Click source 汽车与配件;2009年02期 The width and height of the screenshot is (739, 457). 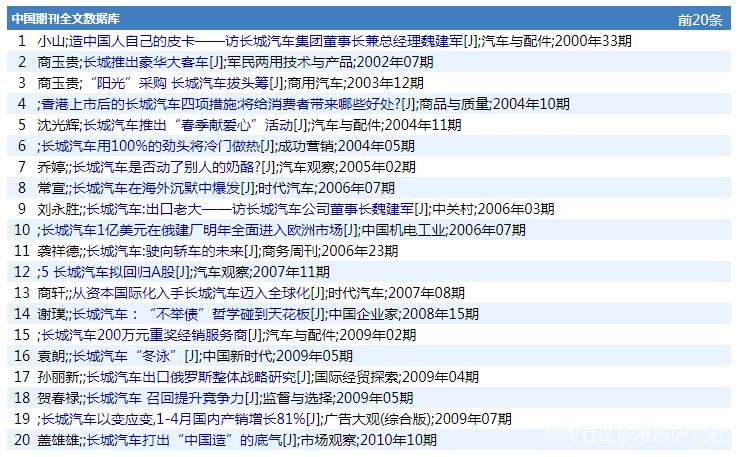pyautogui.click(x=341, y=335)
